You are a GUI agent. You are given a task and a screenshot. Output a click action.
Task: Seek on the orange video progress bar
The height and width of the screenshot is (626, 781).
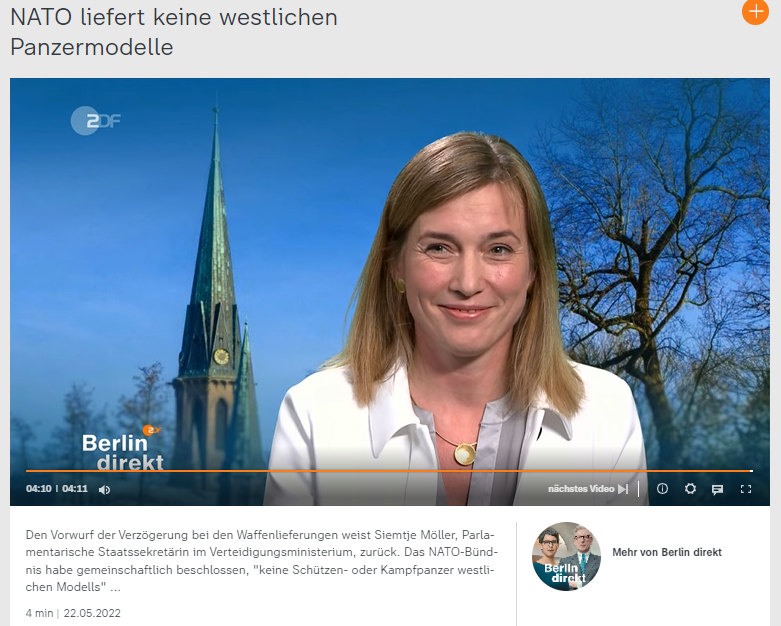390,470
